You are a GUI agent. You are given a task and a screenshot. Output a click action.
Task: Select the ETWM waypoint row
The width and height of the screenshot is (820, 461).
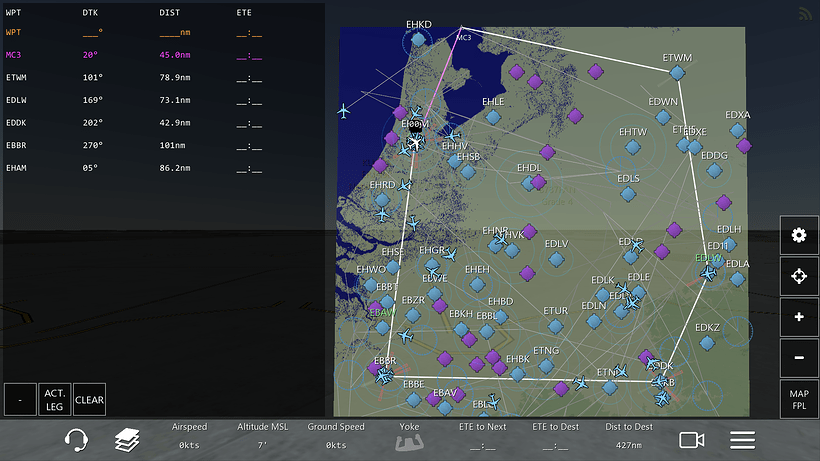tap(163, 77)
